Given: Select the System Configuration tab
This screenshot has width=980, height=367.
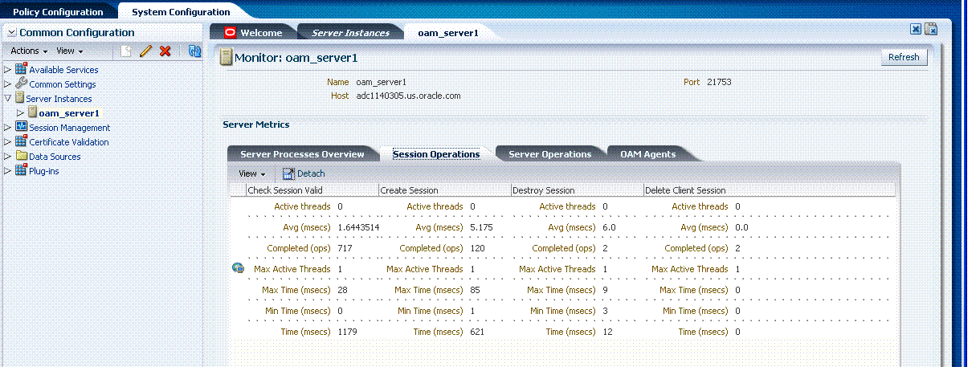Looking at the screenshot, I should tap(180, 12).
